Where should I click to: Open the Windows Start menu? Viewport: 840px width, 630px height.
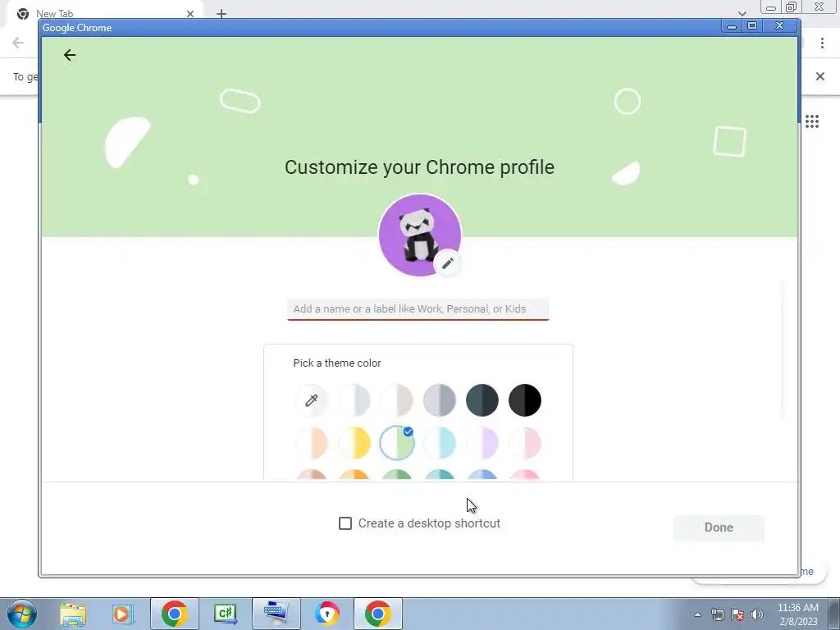pos(22,614)
